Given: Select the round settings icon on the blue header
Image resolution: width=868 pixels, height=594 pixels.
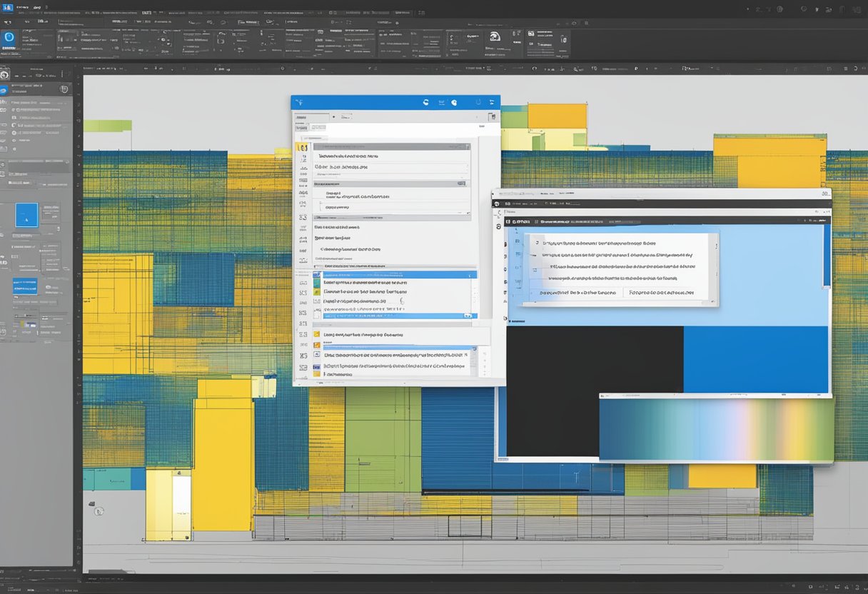Looking at the screenshot, I should pos(454,103).
